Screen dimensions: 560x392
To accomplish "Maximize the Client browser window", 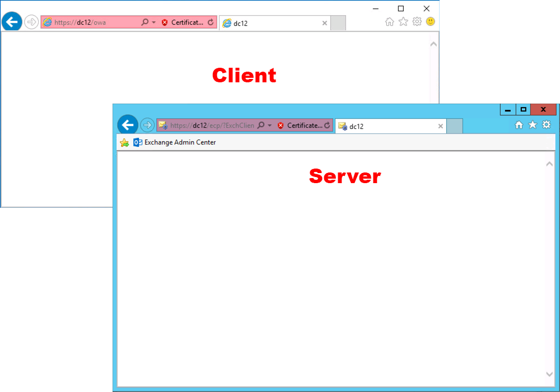I will 401,8.
